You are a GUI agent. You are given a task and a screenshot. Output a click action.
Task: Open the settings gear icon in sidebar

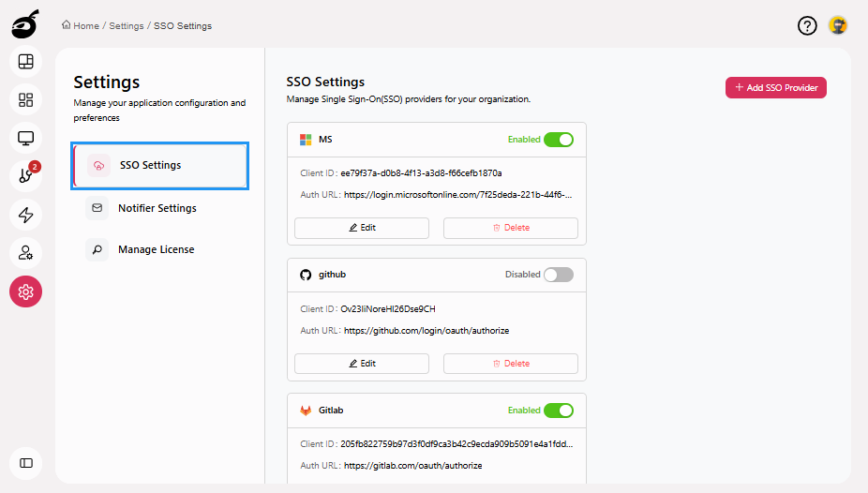pos(26,291)
